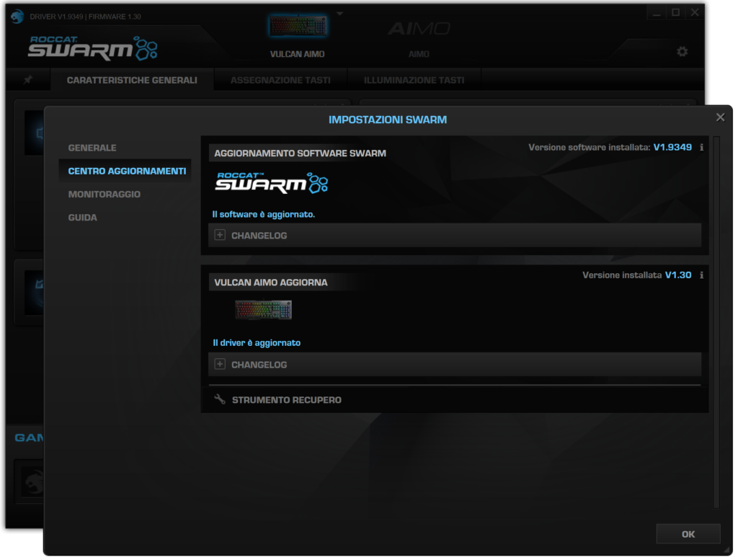
Task: Click installed version V1.30 text
Action: point(677,275)
